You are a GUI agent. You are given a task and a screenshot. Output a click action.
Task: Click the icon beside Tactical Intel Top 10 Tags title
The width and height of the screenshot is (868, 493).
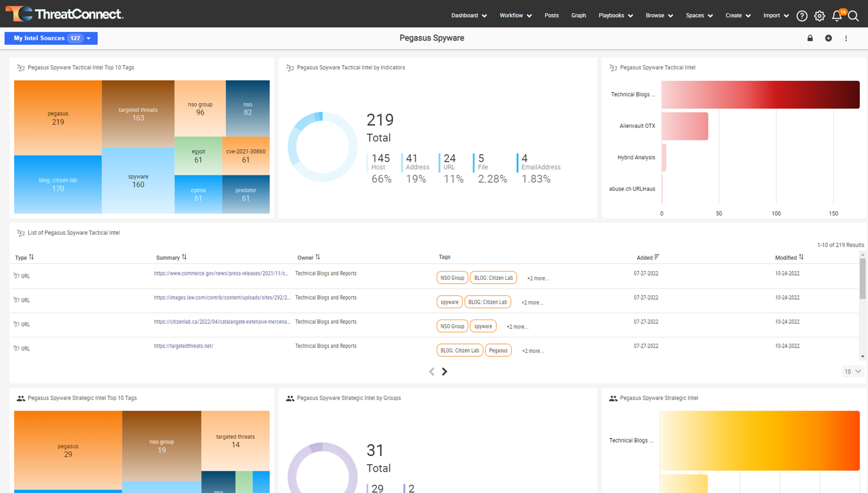pos(21,68)
